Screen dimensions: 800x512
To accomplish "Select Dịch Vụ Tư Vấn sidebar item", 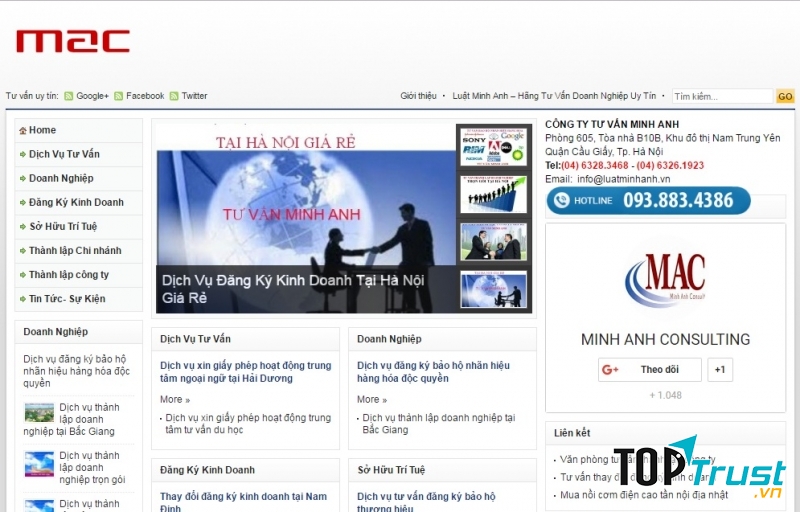I will click(79, 154).
